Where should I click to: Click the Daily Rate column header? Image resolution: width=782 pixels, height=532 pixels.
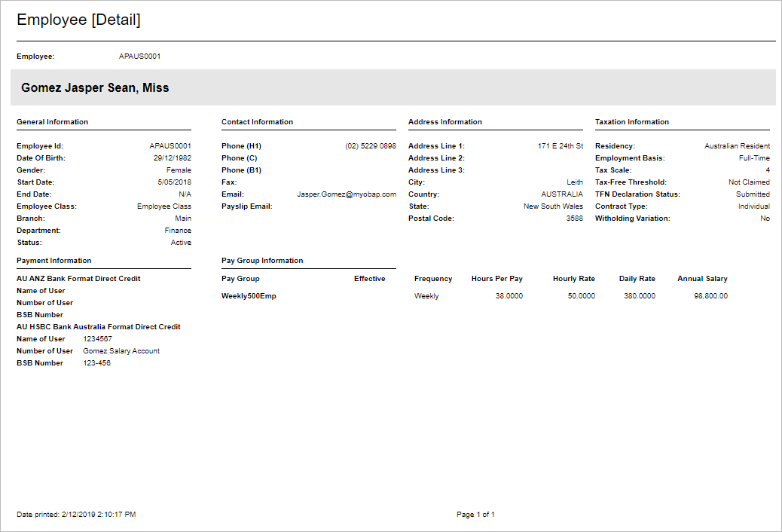637,279
